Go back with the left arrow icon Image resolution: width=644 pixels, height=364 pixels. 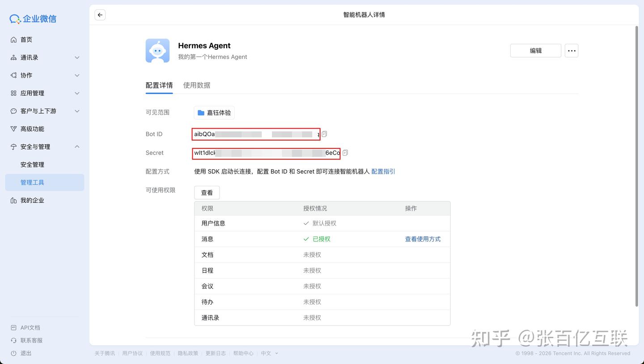point(100,15)
